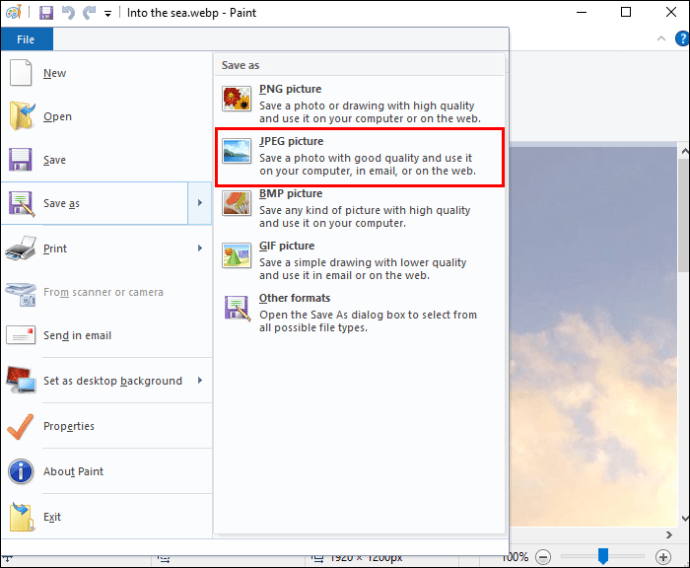
Task: Click the image dimensions icon in status bar
Action: pyautogui.click(x=317, y=558)
